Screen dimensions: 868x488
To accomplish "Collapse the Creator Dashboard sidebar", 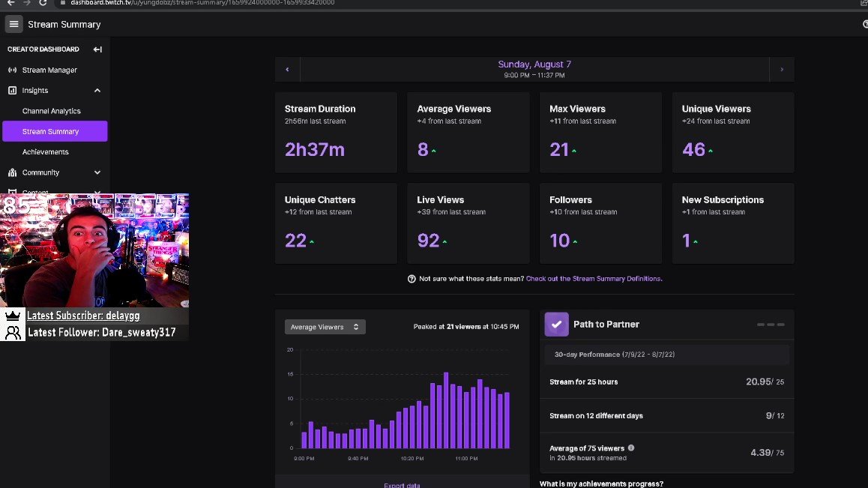I will 97,49.
